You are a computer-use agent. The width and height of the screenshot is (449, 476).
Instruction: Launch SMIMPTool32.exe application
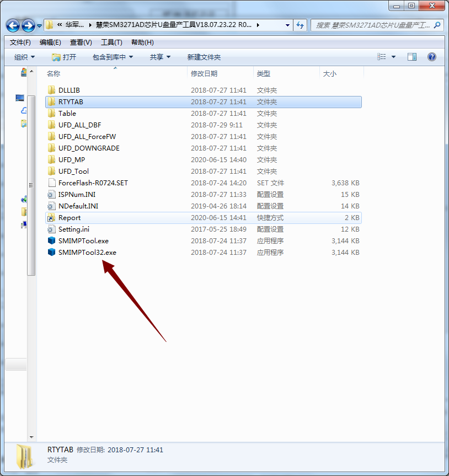(85, 252)
